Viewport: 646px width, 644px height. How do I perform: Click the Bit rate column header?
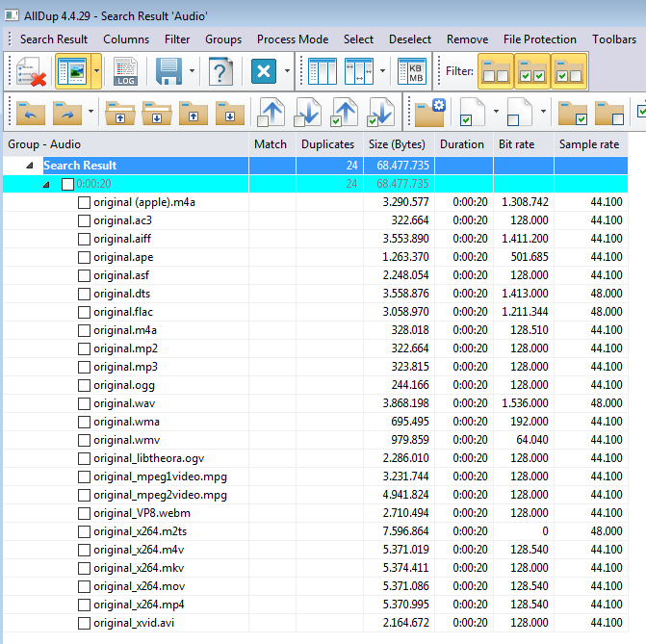[517, 144]
